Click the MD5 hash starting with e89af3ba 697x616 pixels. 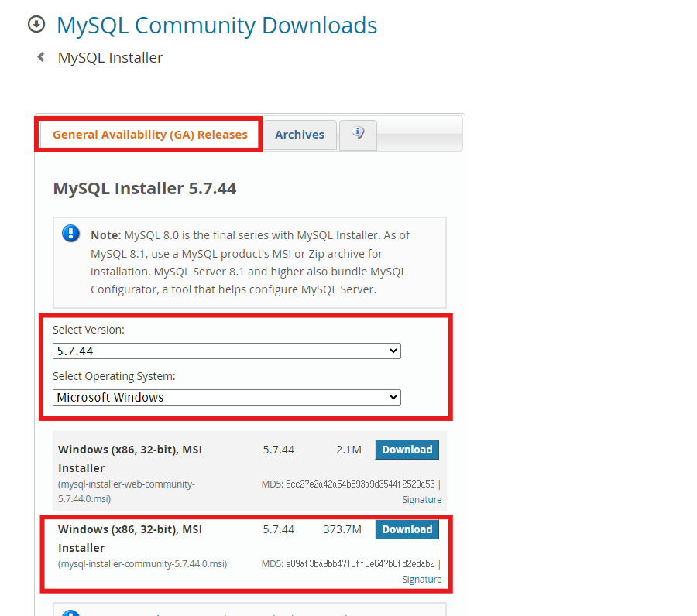[360, 563]
